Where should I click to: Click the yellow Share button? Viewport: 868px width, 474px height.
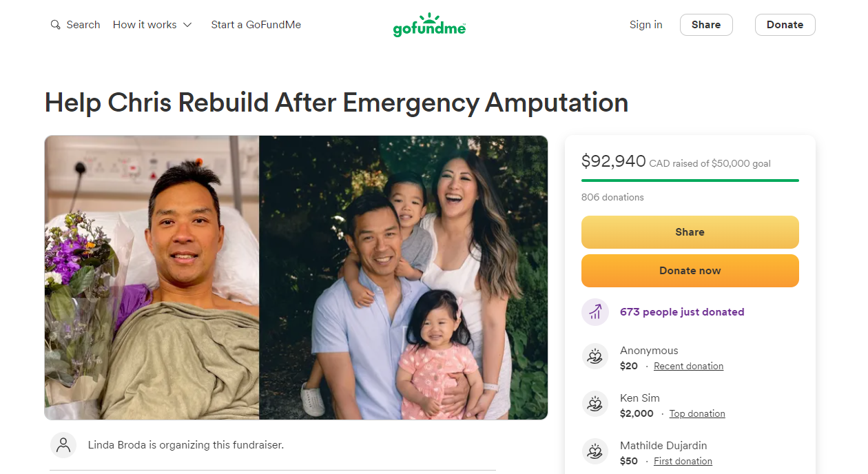(x=690, y=232)
